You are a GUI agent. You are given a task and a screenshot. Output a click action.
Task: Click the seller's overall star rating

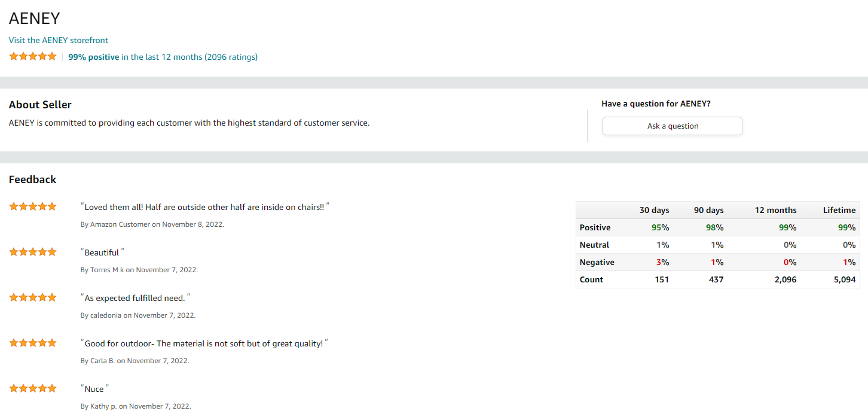(33, 56)
